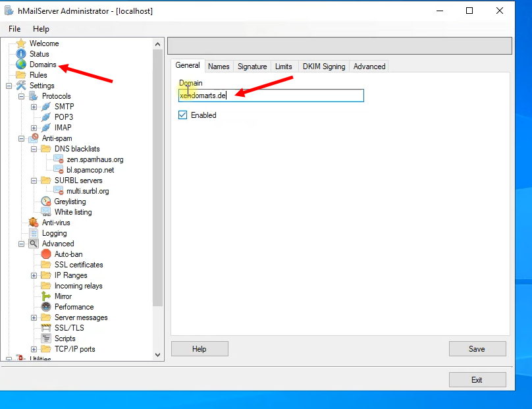Expand the TCP/IP ports node

[x=34, y=349]
